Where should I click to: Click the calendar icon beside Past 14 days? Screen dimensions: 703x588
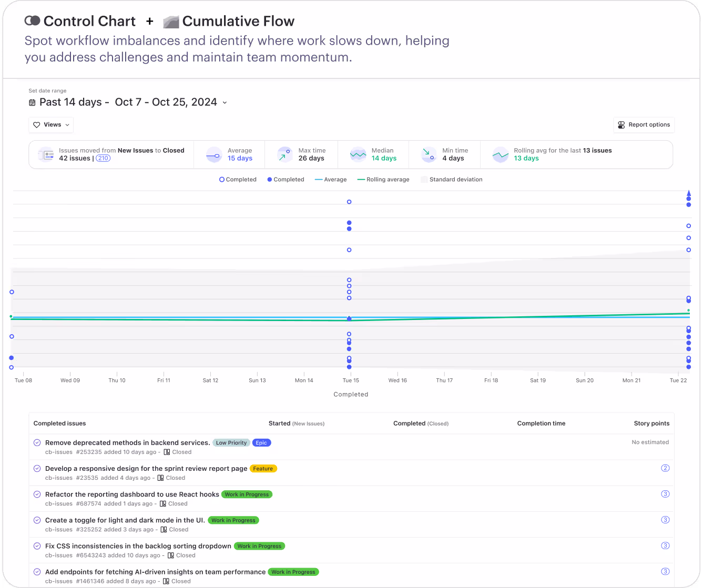[x=32, y=102]
